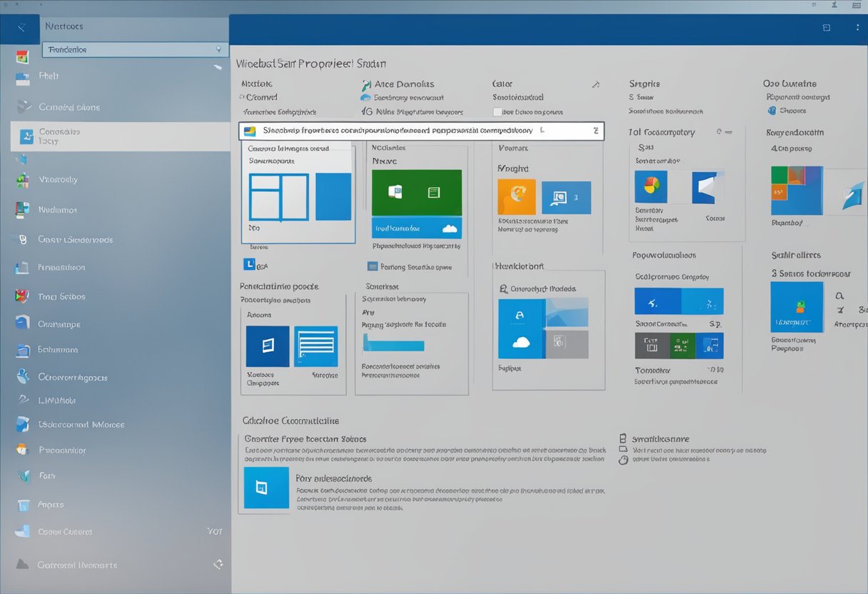Tick the checkbox under the 'Calor' section
868x594 pixels.
coord(498,112)
